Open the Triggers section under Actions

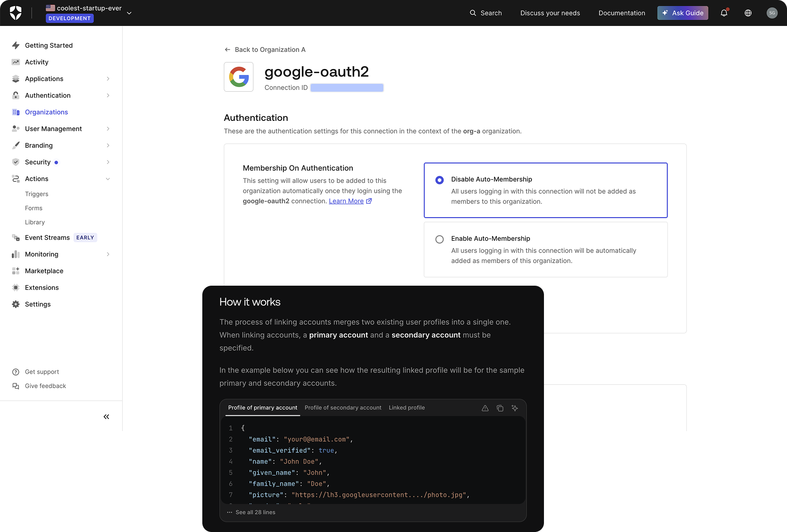coord(37,194)
